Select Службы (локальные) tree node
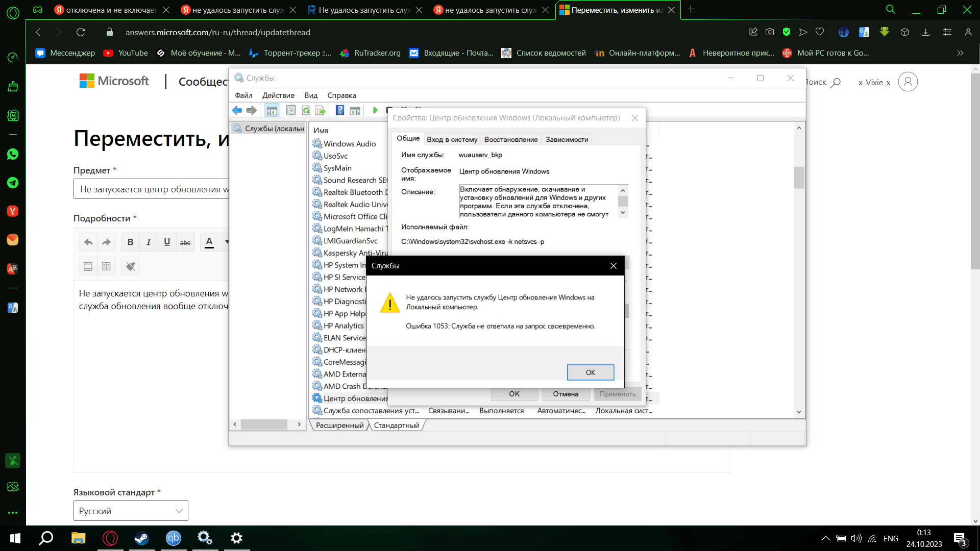Viewport: 980px width, 551px height. click(269, 129)
